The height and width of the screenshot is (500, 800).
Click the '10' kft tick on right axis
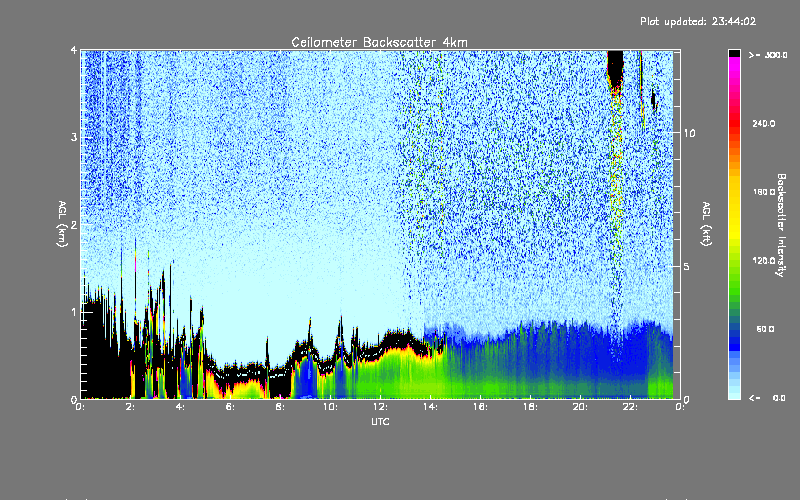(689, 133)
